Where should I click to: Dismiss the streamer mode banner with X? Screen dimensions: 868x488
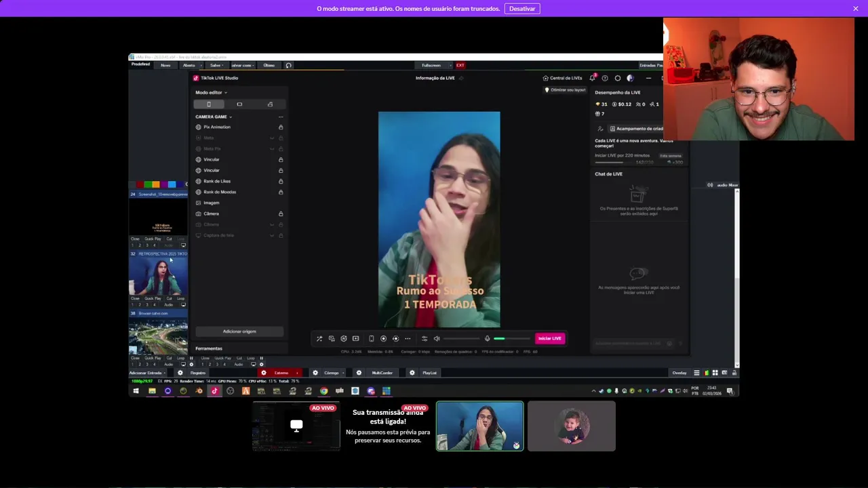coord(856,8)
